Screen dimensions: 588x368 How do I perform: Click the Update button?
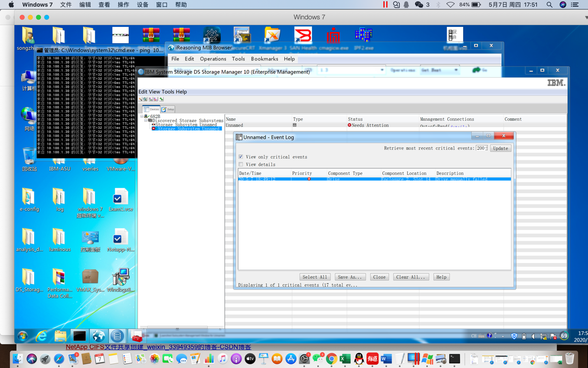500,148
